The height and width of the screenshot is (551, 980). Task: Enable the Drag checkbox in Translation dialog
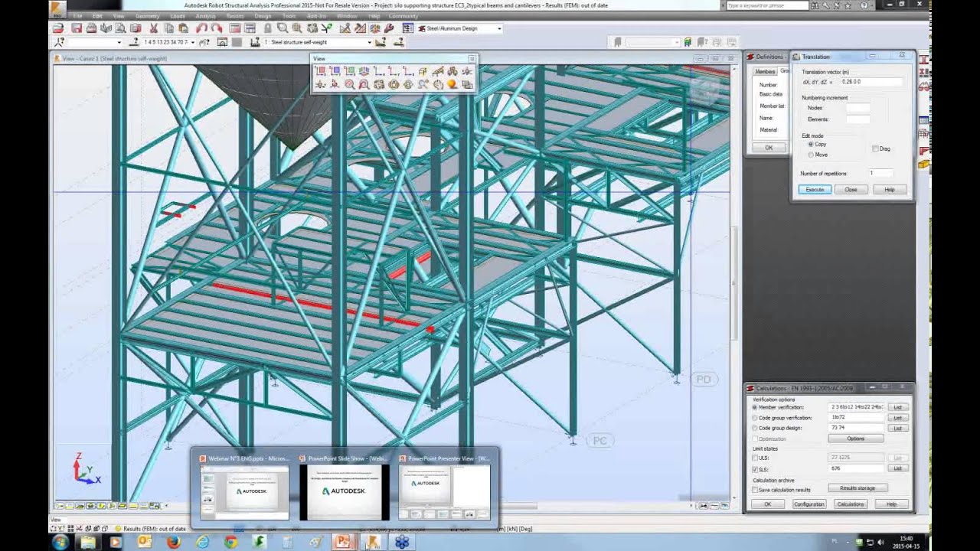(875, 148)
